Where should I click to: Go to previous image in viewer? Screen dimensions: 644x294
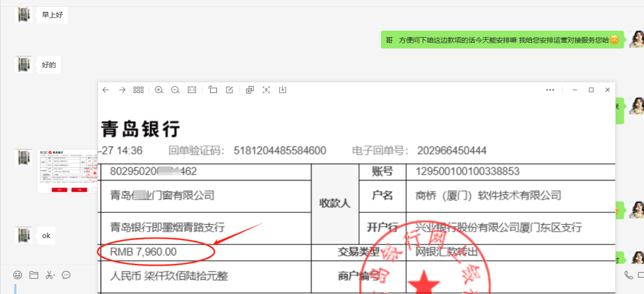(106, 90)
